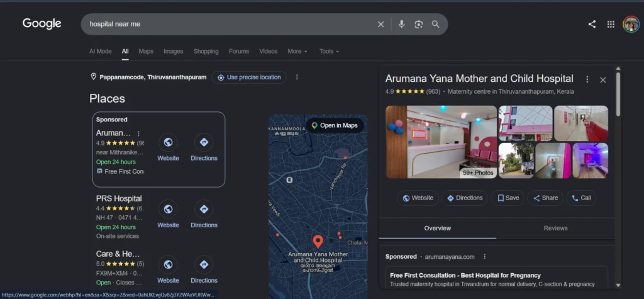Close the Arumana Yana hospital panel
This screenshot has width=644, height=299.
pyautogui.click(x=603, y=80)
